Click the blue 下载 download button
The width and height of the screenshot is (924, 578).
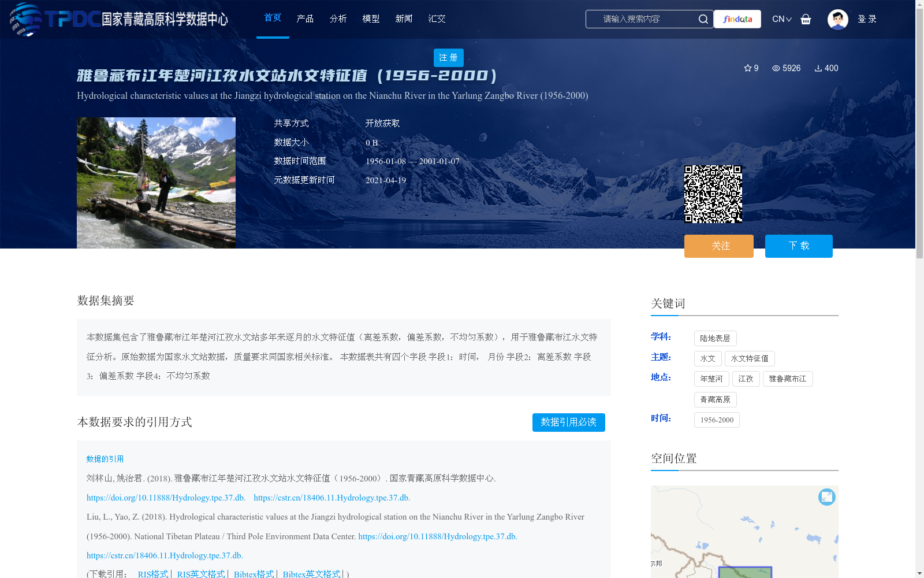pyautogui.click(x=799, y=246)
